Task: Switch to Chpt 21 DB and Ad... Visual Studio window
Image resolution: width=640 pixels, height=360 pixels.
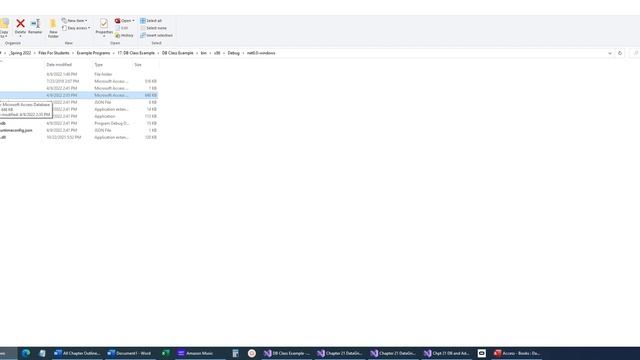Action: click(447, 353)
